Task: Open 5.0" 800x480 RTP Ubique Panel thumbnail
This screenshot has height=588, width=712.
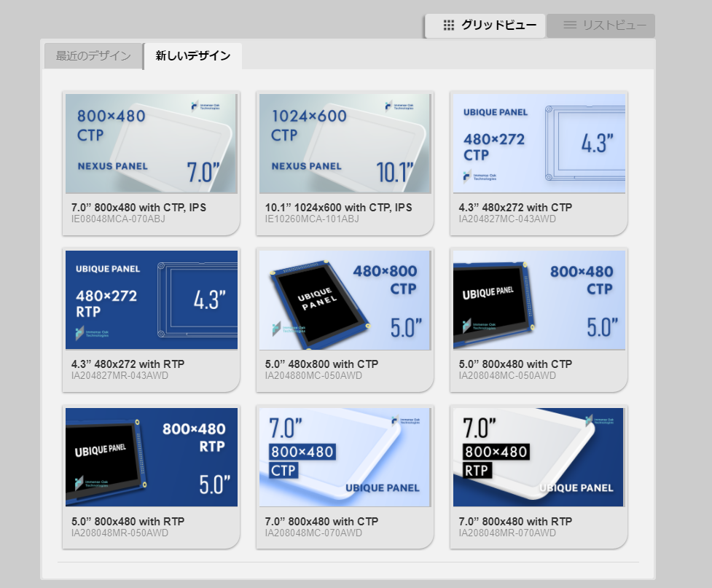Action: click(x=151, y=458)
